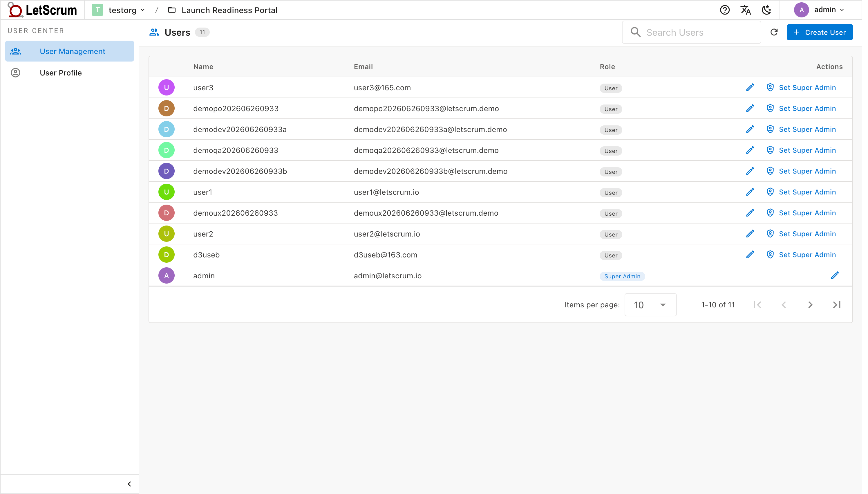This screenshot has width=868, height=494.
Task: Click the Create User button
Action: pos(819,32)
